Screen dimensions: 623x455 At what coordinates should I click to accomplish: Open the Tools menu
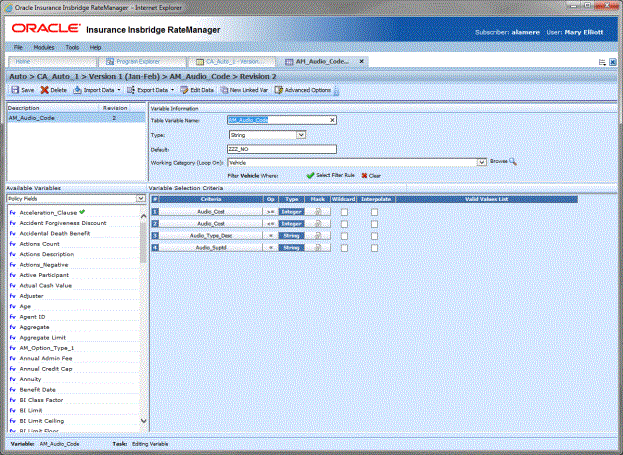pyautogui.click(x=72, y=47)
